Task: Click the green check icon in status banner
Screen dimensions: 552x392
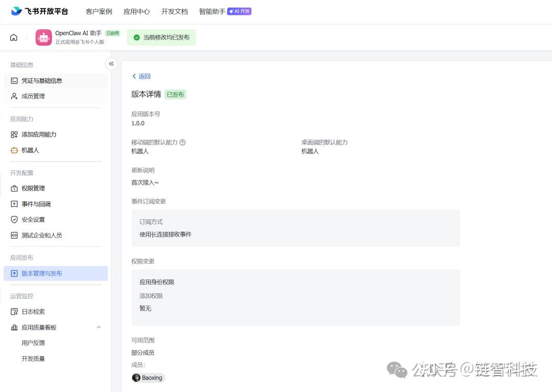Action: 136,37
